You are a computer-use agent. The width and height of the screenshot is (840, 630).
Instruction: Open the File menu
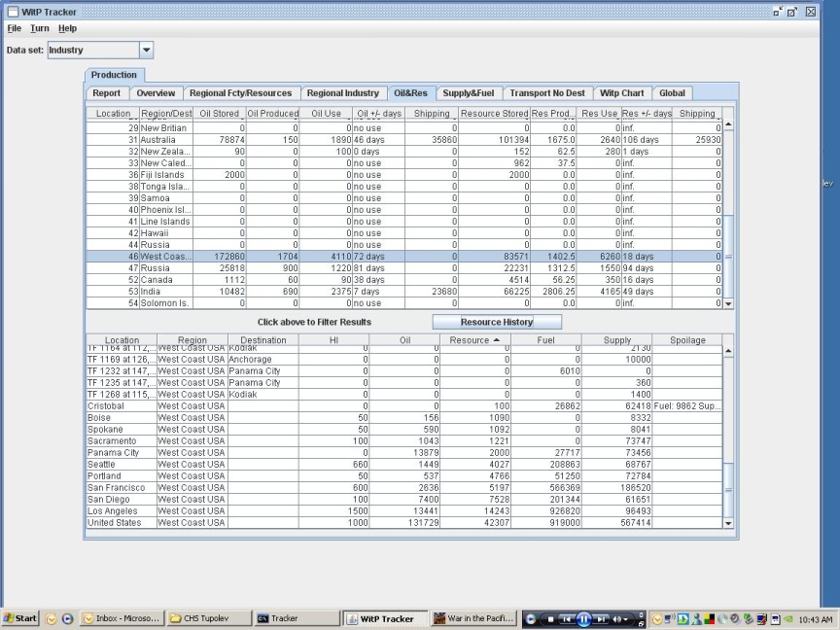14,28
